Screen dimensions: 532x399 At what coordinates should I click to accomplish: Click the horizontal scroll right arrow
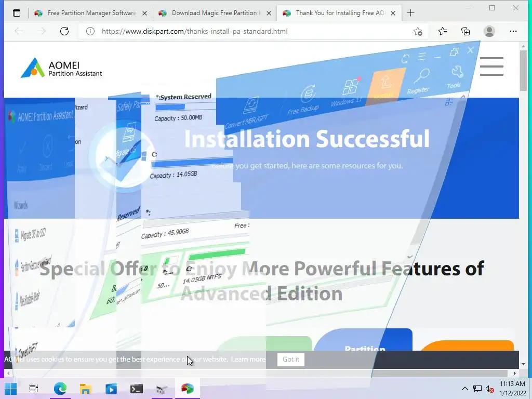tap(515, 373)
